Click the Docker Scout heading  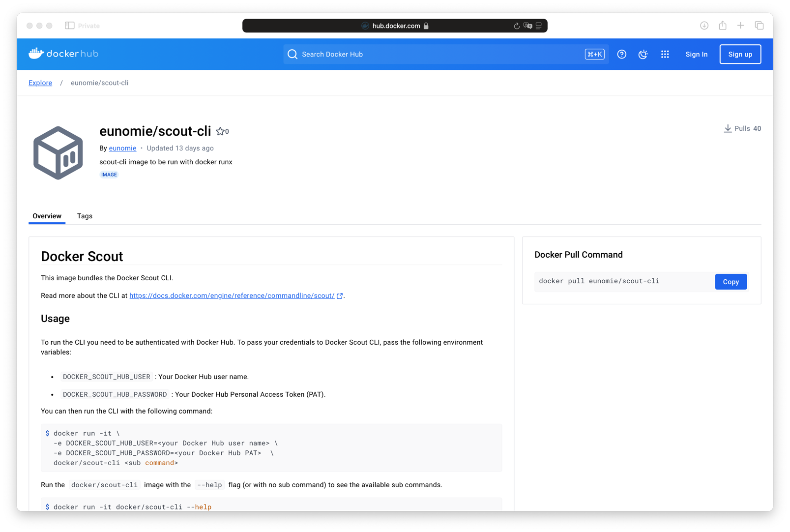pos(82,256)
